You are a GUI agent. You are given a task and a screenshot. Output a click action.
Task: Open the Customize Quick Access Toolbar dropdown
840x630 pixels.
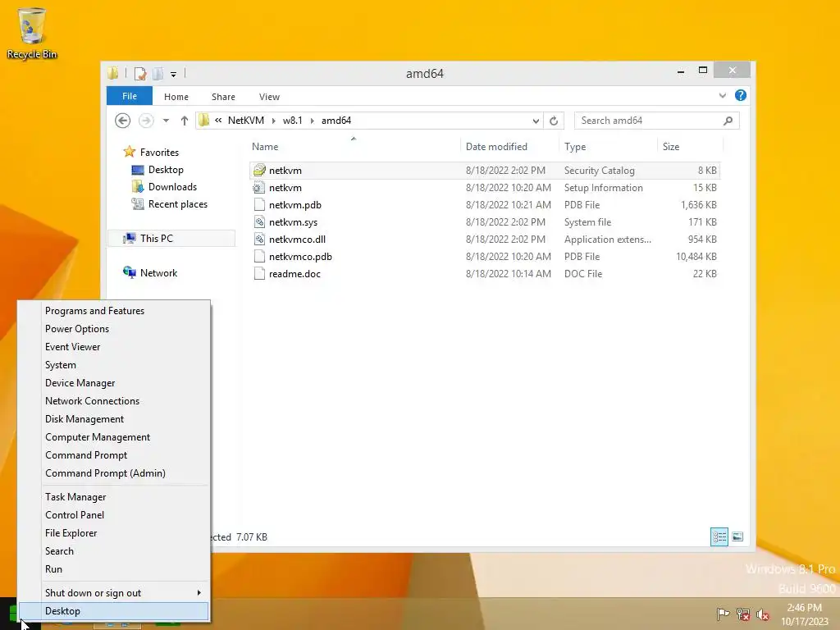[174, 75]
